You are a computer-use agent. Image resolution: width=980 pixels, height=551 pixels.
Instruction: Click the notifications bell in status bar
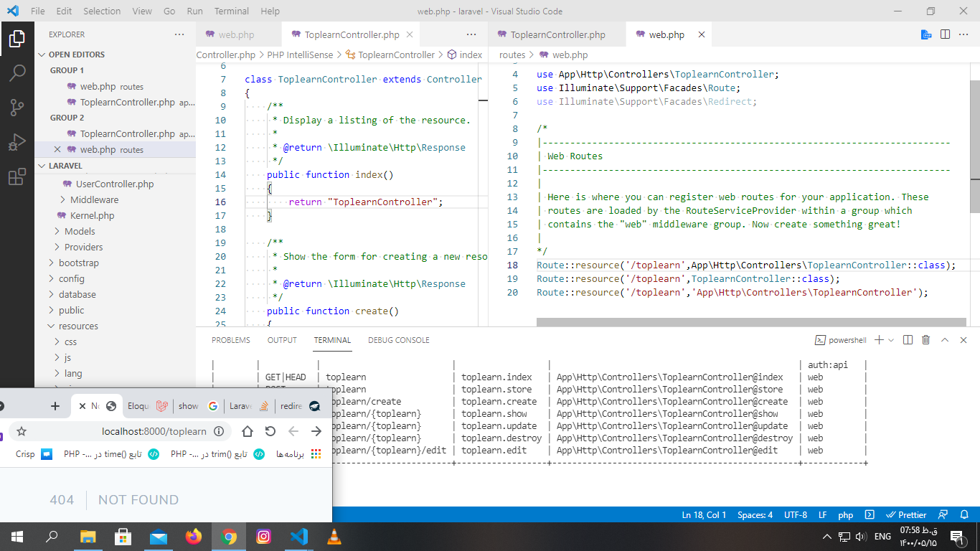tap(963, 514)
